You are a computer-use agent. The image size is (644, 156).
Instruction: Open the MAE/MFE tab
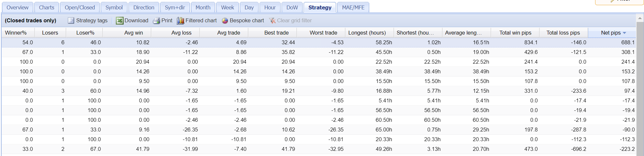(353, 7)
